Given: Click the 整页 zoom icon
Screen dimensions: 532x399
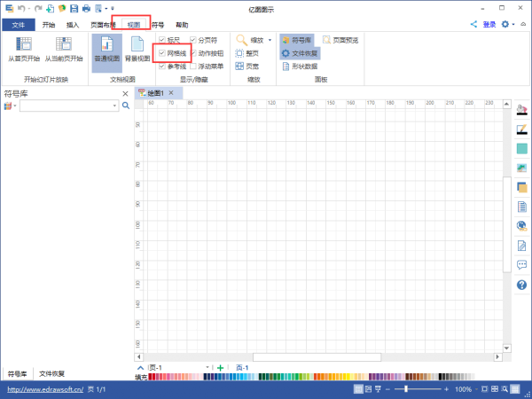Looking at the screenshot, I should pyautogui.click(x=239, y=53).
